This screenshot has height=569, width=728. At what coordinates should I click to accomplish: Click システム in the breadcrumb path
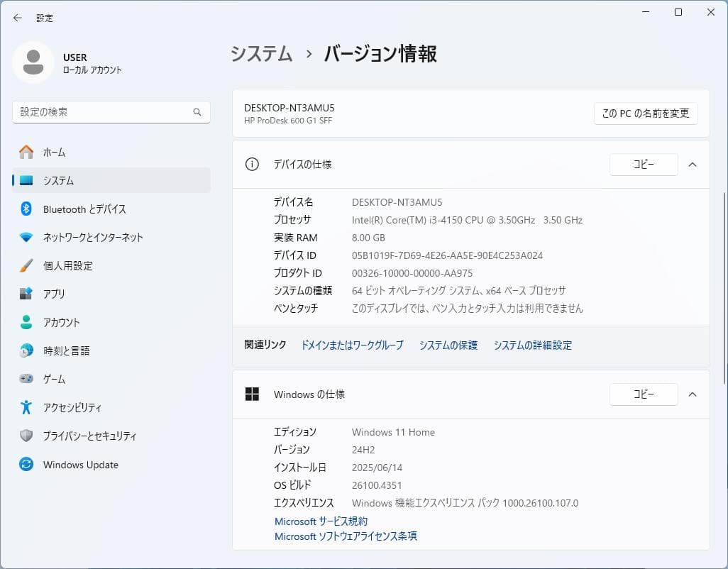(x=261, y=53)
